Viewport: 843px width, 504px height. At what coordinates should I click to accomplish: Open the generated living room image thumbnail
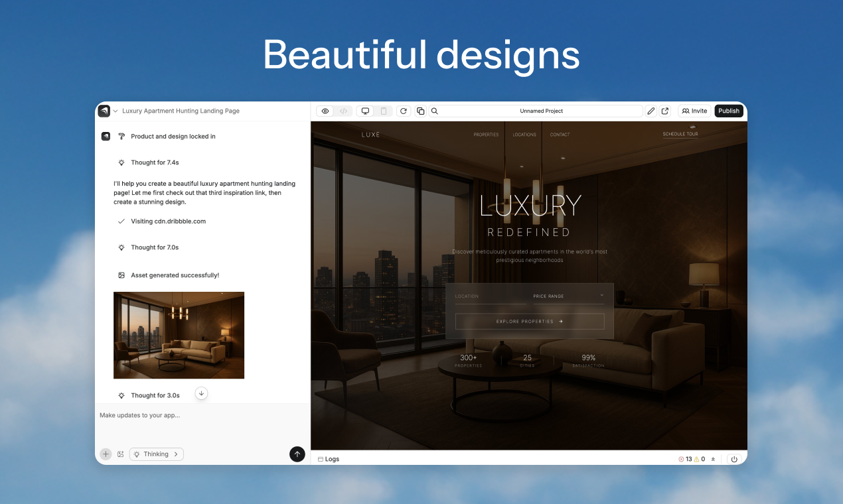(179, 335)
